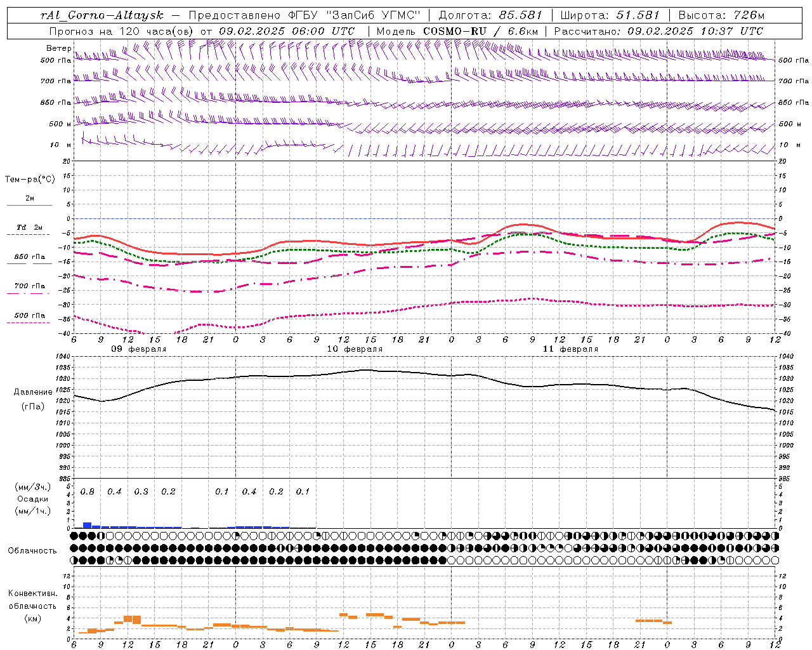Click the "Осадки" precipitation label

click(x=33, y=499)
